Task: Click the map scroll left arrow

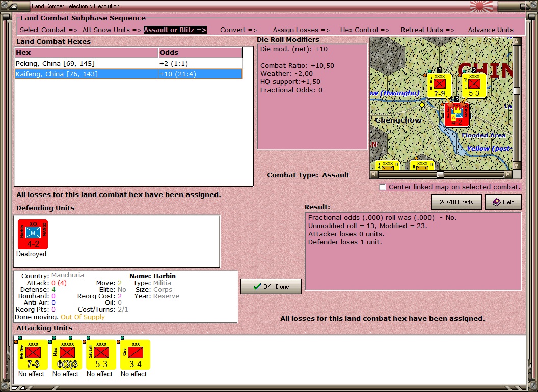Action: pos(374,174)
